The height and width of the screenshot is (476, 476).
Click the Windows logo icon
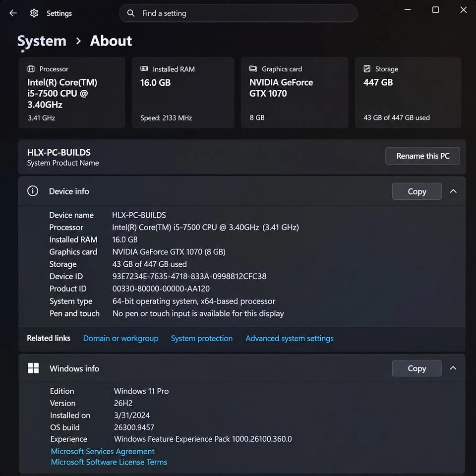tap(33, 368)
